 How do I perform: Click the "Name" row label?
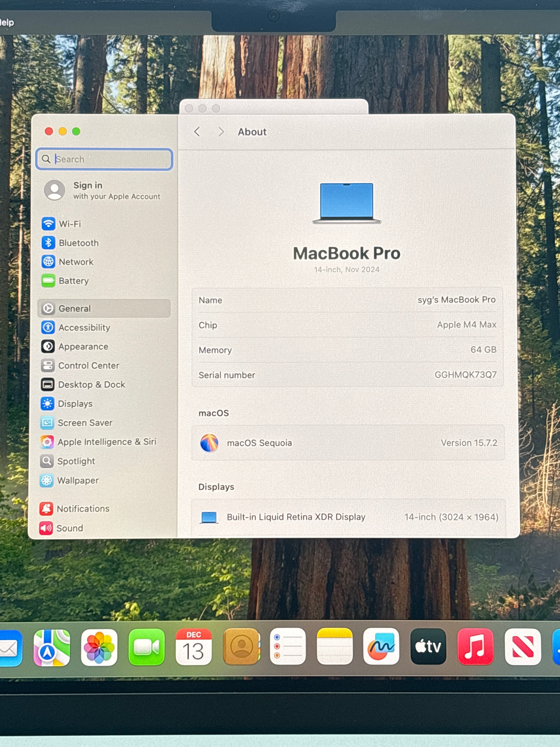(x=210, y=300)
